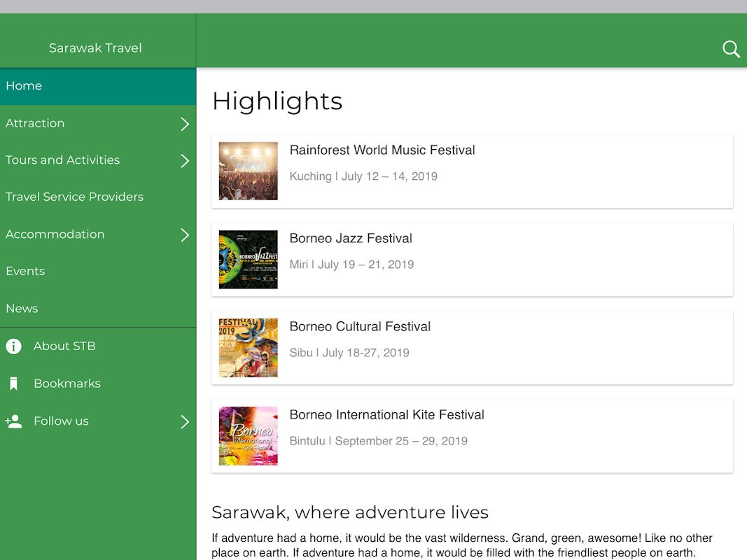The height and width of the screenshot is (560, 747).
Task: Expand the Accommodation submenu arrow
Action: [185, 235]
